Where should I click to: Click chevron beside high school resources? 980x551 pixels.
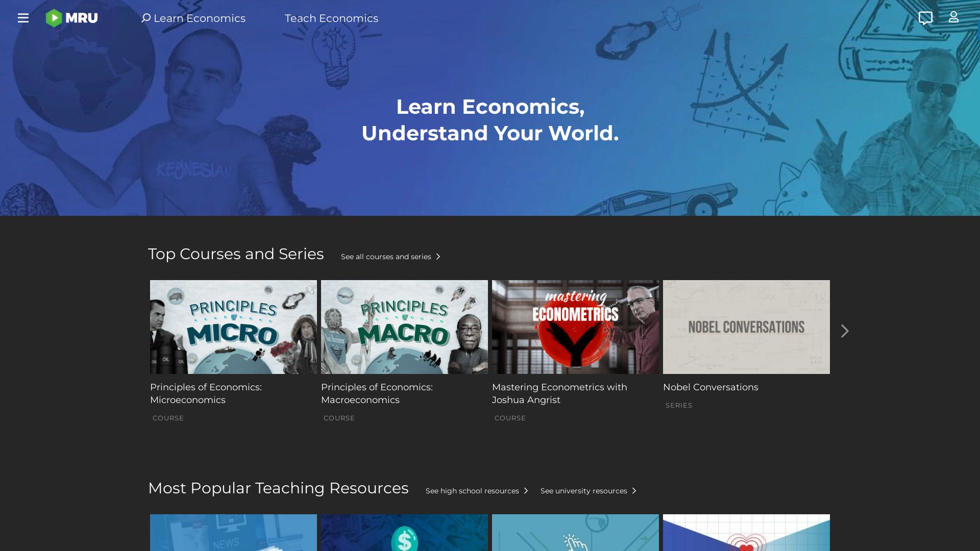click(526, 491)
